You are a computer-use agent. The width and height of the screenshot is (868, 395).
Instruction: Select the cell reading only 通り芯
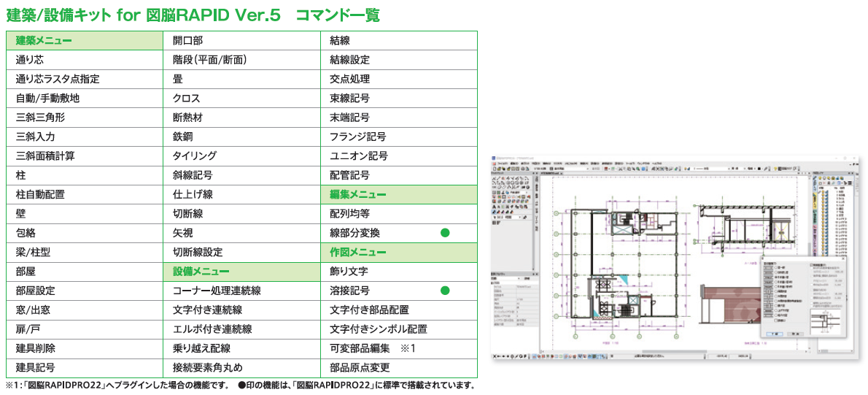[x=84, y=60]
